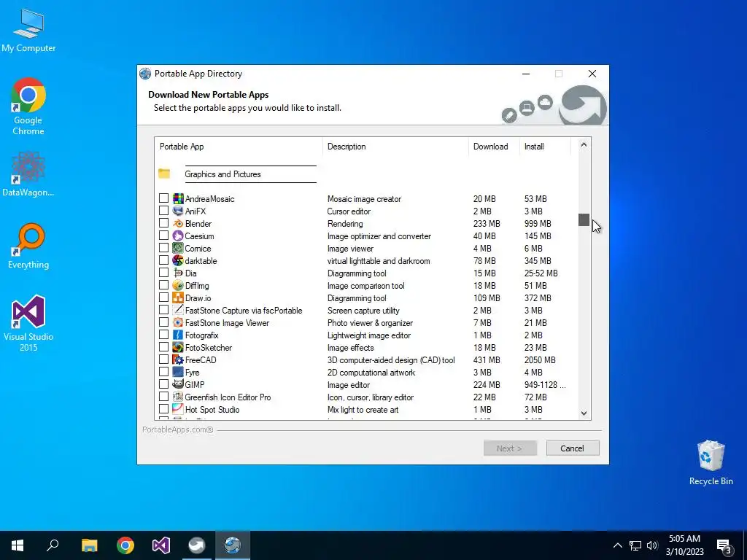Check the GIMP checkbox
The width and height of the screenshot is (747, 560).
[x=164, y=384]
